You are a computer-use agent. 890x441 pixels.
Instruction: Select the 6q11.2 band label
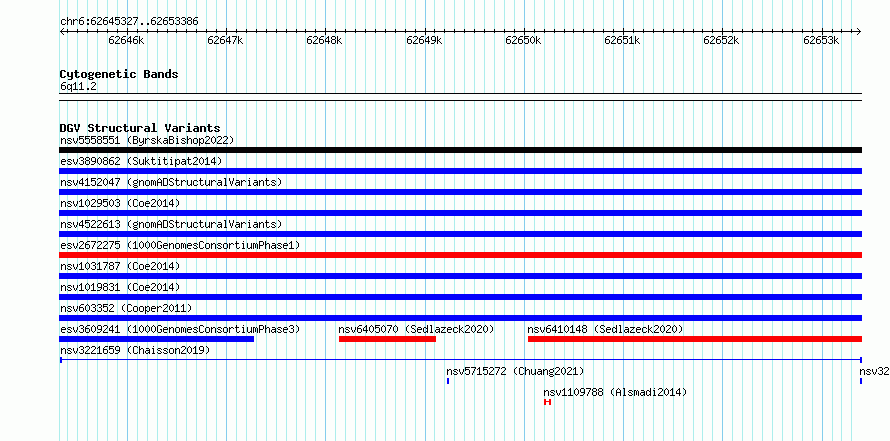78,86
